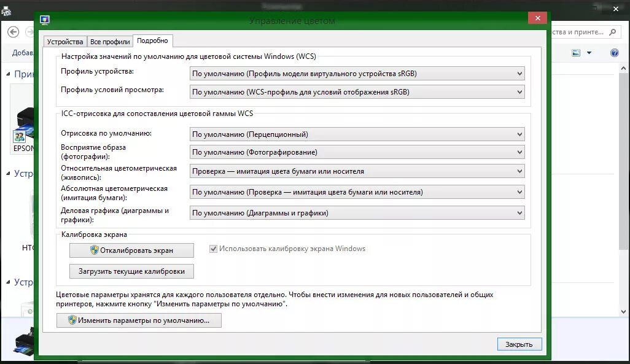Collapse the Прин... group in background window
This screenshot has width=630, height=364.
[8, 74]
